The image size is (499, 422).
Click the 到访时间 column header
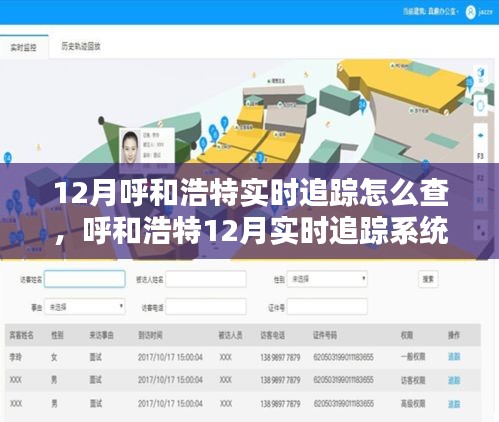150,335
